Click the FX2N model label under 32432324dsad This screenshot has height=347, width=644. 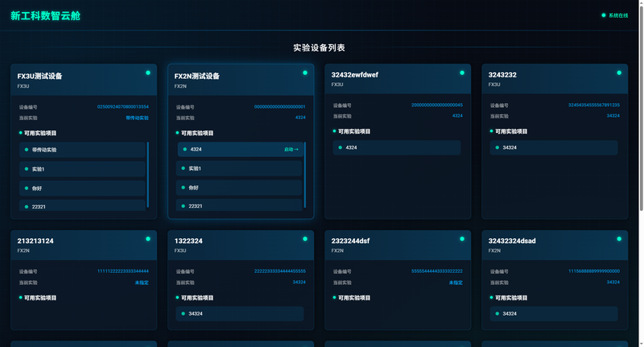[x=494, y=250]
